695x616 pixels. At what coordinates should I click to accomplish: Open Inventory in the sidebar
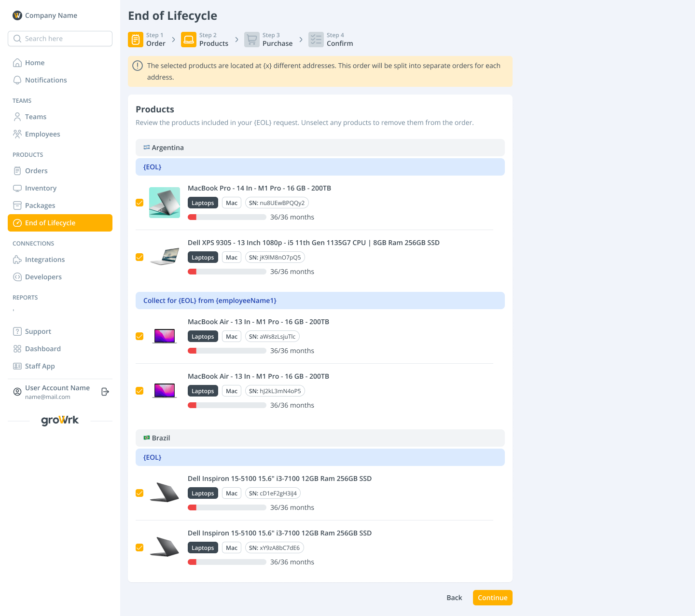(41, 188)
